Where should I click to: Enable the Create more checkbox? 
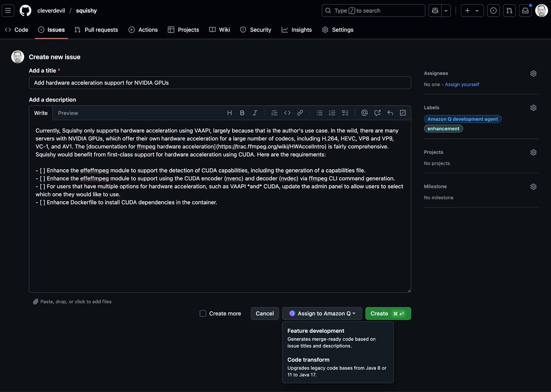[202, 313]
